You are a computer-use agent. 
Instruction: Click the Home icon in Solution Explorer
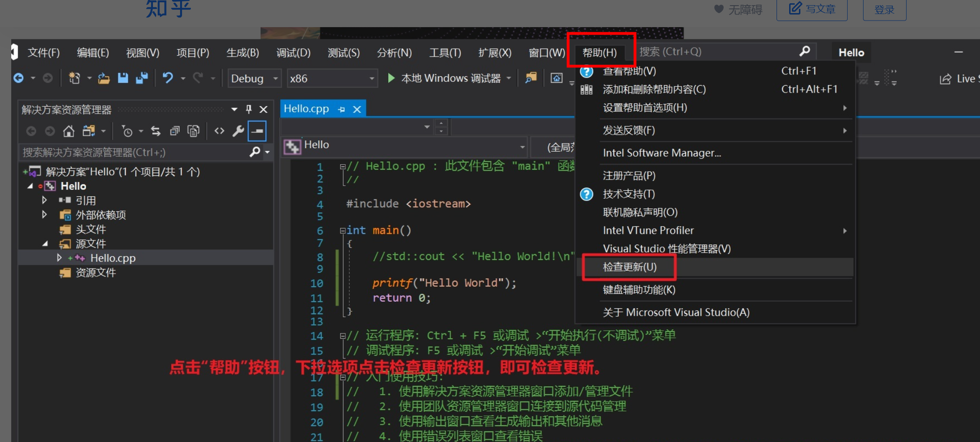click(69, 131)
